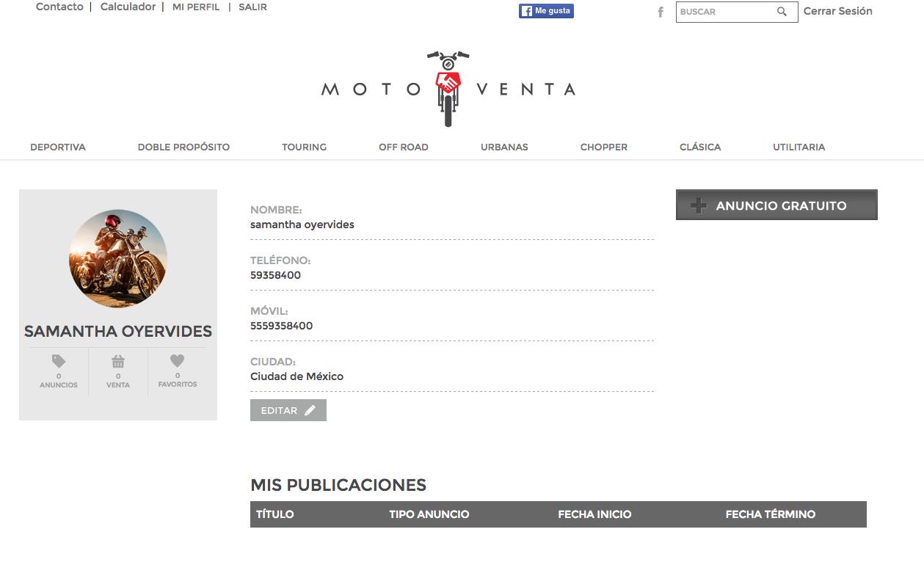Image resolution: width=924 pixels, height=565 pixels.
Task: Click the plus icon on Anuncio Gratuito
Action: click(x=699, y=205)
